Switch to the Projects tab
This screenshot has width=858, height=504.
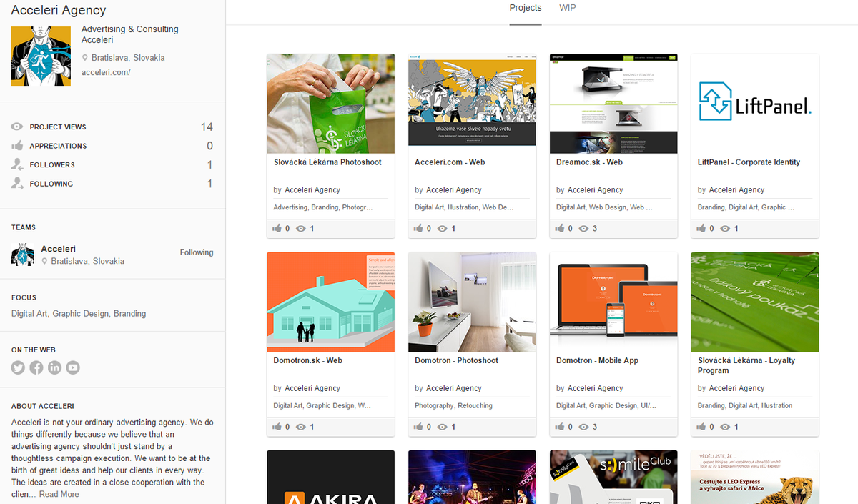pos(526,8)
